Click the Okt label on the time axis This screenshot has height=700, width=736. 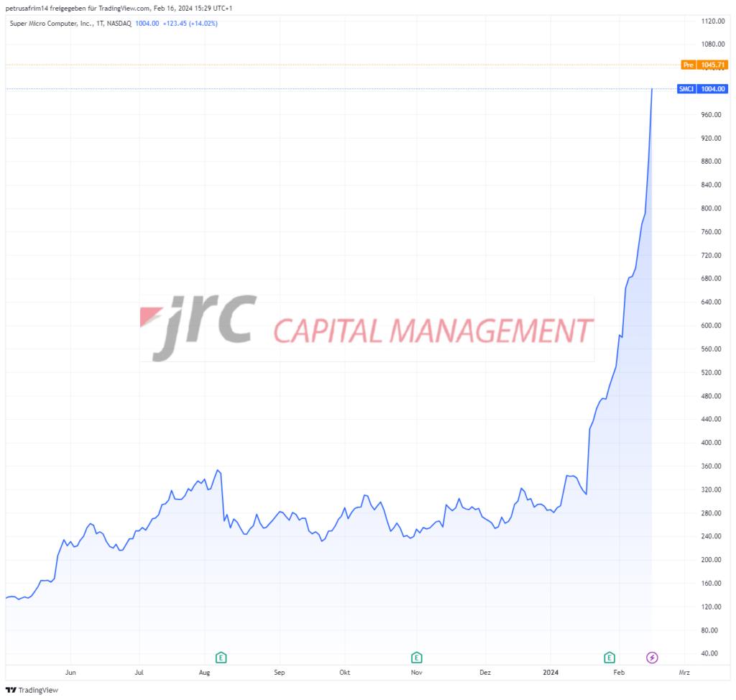[x=344, y=672]
